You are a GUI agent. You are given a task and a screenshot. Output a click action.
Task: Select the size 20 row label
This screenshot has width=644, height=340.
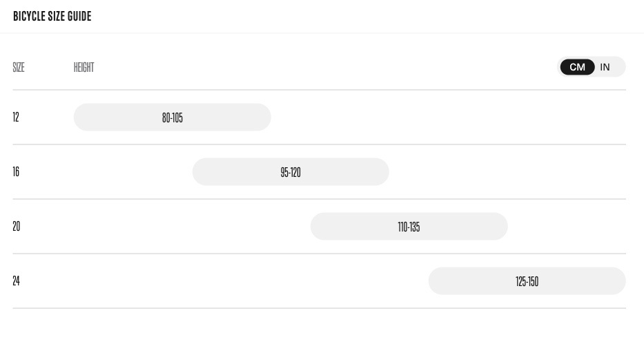tap(17, 227)
